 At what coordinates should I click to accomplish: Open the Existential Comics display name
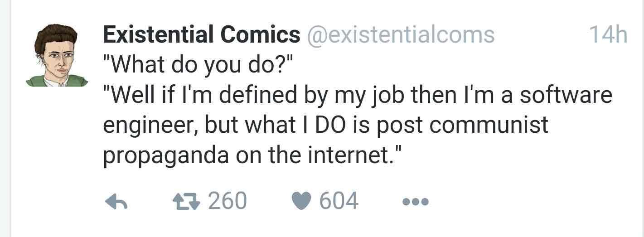[x=201, y=34]
